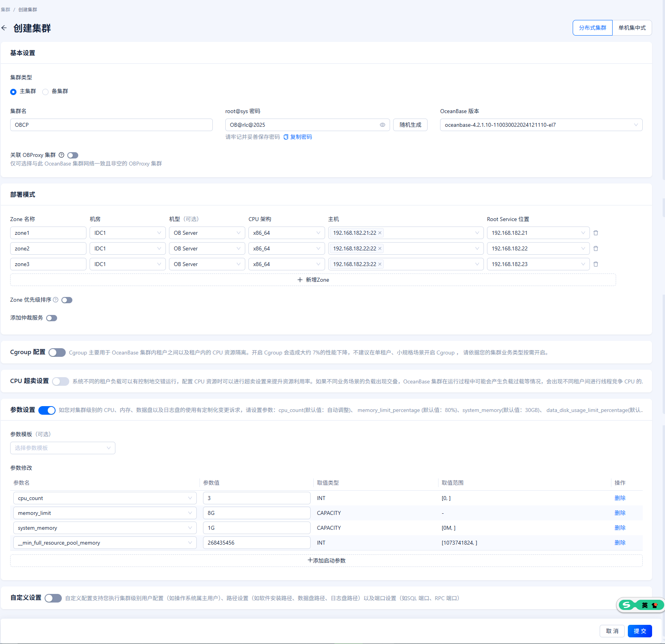Viewport: 665px width, 644px height.
Task: Click the back arrow beside 创建集群
Action: 4,28
